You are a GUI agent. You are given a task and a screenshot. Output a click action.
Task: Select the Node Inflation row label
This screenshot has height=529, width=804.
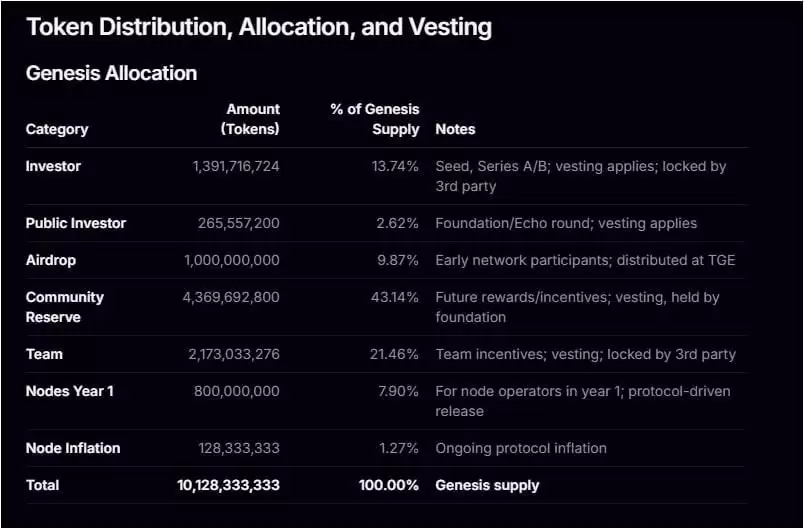click(73, 448)
